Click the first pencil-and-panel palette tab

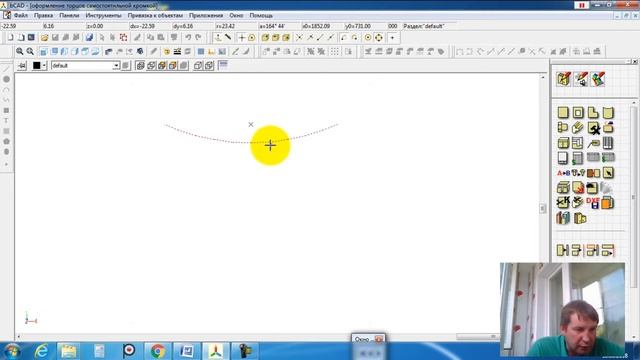[563, 79]
